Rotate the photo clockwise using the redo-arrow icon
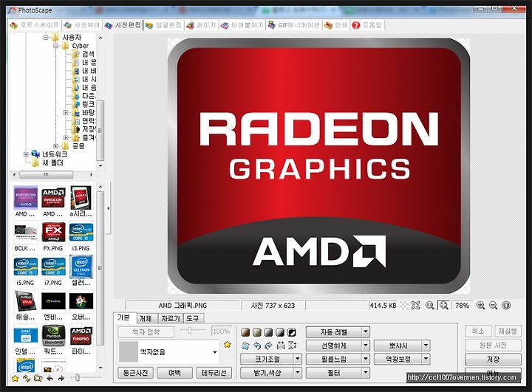Viewport: 532px width, 392px height. pyautogui.click(x=268, y=345)
